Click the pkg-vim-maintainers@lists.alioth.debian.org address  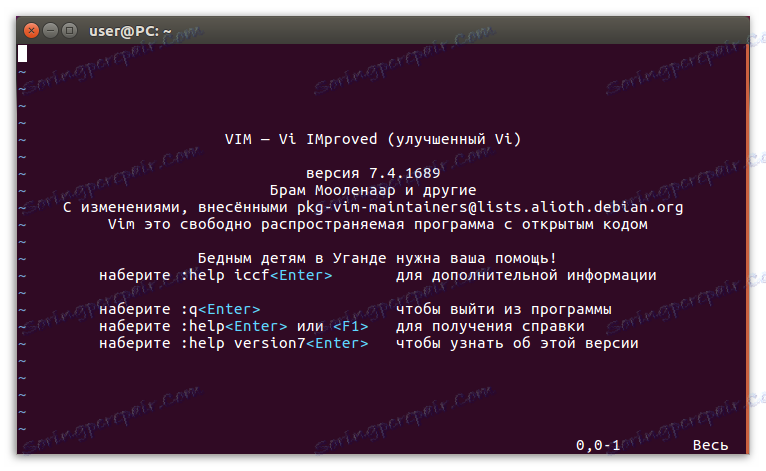tap(490, 207)
